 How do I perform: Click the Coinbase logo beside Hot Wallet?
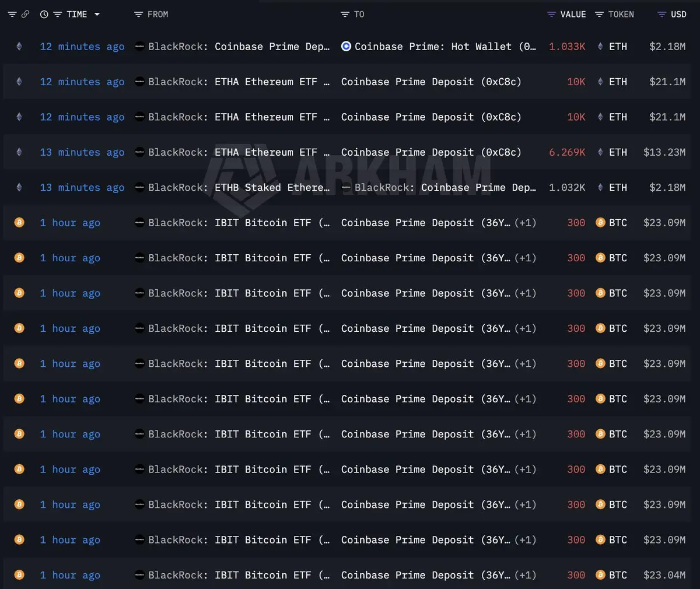click(x=346, y=47)
